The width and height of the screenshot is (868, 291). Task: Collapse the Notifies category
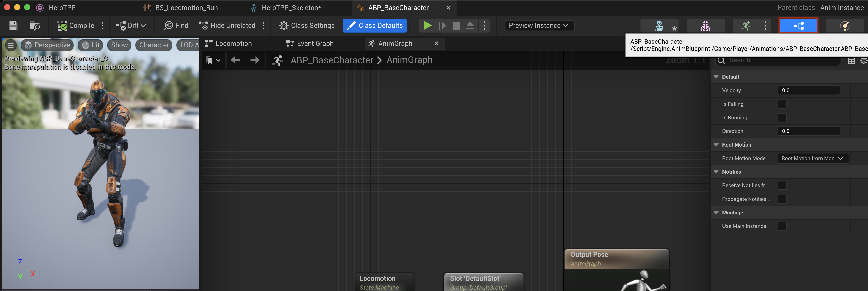point(716,172)
